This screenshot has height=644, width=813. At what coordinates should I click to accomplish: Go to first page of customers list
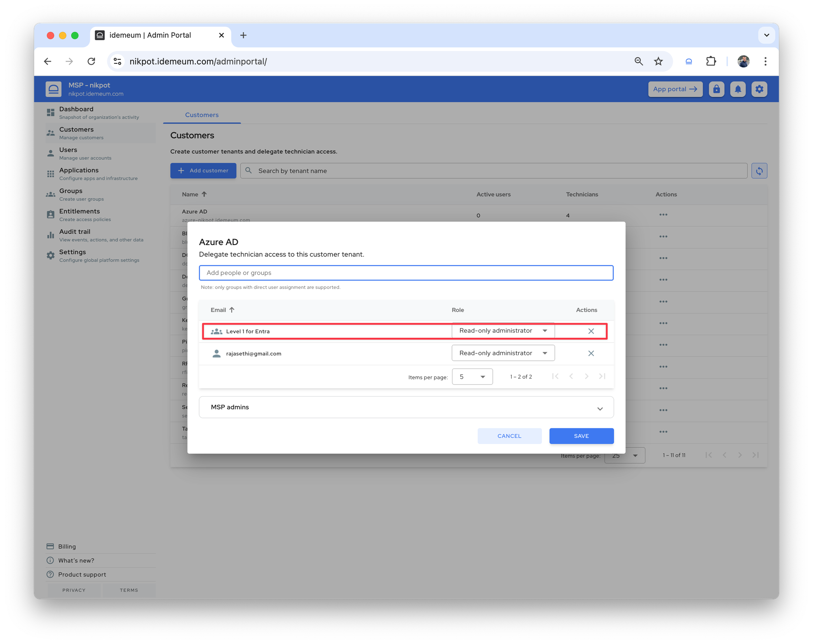pyautogui.click(x=709, y=455)
